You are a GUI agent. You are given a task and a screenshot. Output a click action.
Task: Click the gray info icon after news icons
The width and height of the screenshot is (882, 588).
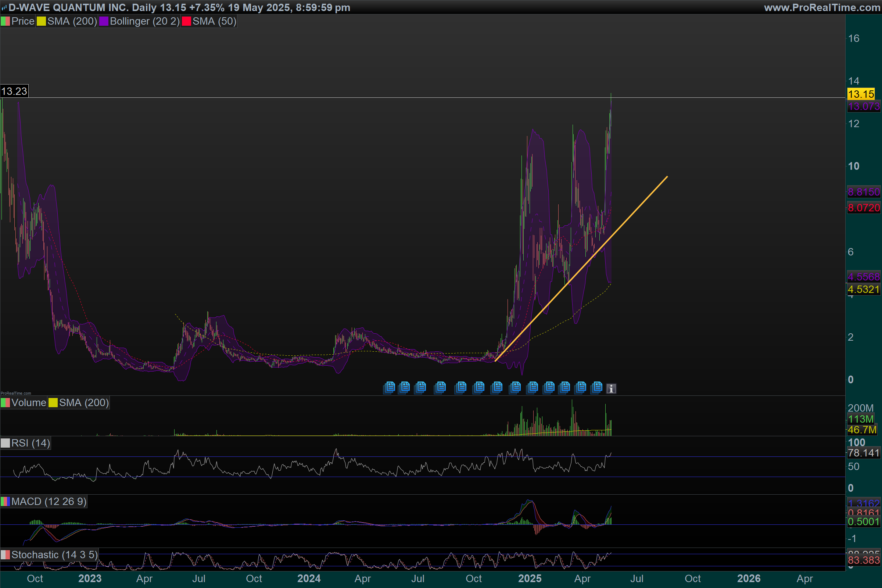click(x=611, y=388)
